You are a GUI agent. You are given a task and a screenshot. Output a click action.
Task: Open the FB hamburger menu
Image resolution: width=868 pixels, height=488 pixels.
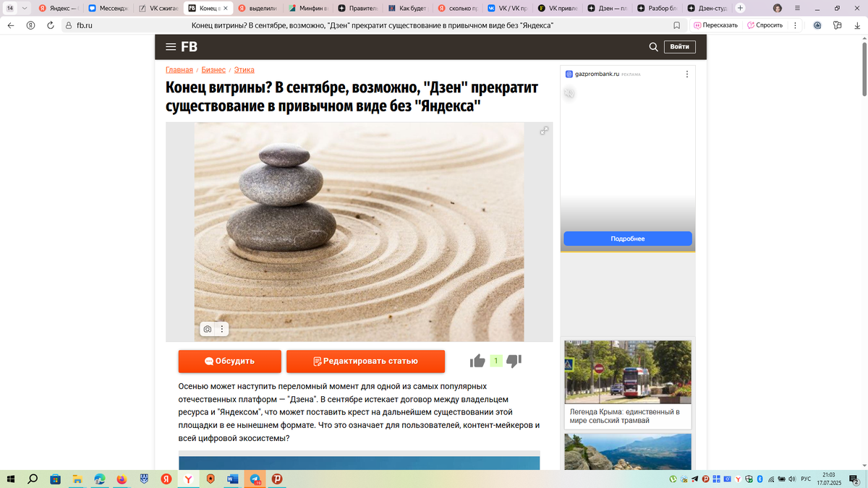(171, 46)
